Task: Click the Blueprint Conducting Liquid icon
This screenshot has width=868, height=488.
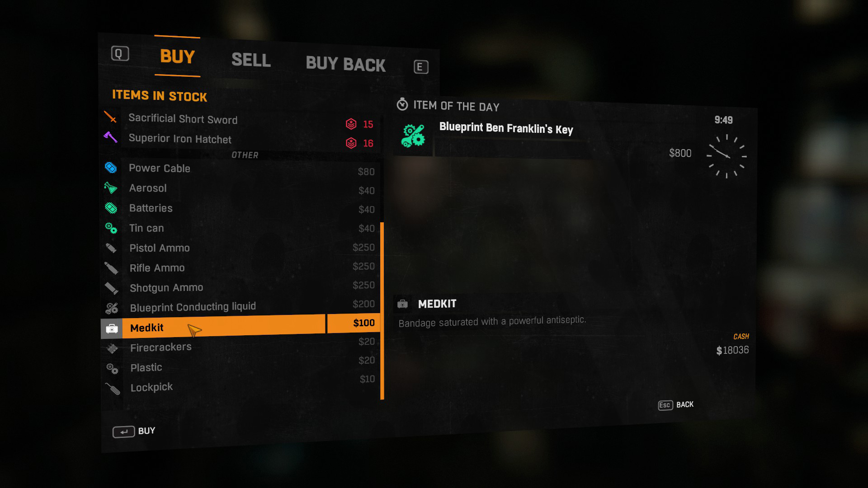Action: click(112, 306)
